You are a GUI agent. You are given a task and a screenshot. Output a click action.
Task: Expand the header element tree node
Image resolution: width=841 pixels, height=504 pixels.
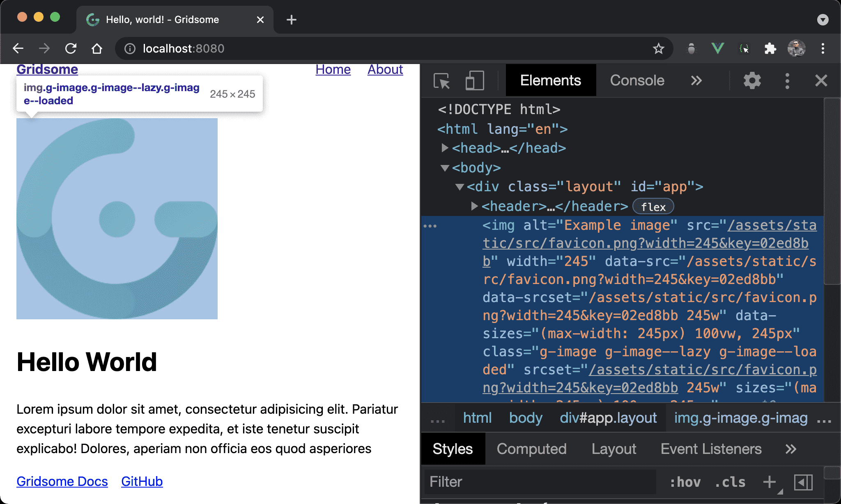click(470, 207)
